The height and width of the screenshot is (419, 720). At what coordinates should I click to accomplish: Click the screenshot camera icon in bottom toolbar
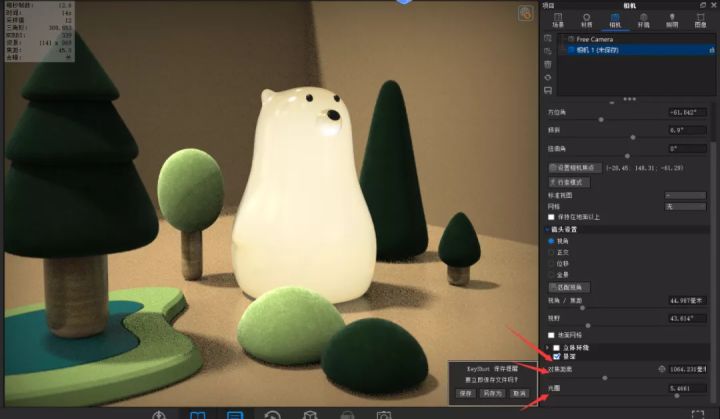click(383, 413)
